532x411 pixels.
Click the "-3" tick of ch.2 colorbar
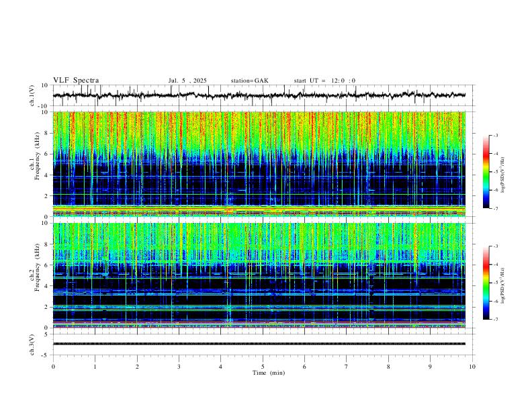[x=496, y=246]
